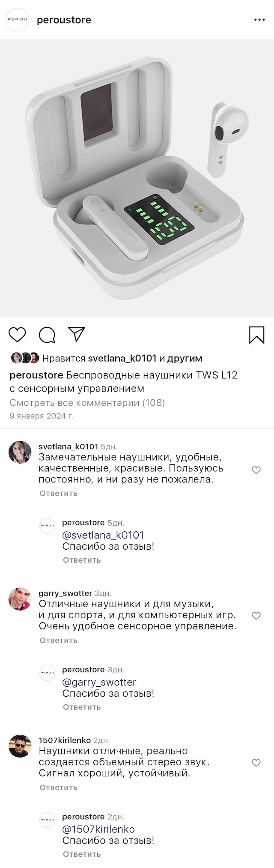View svetlana_k0101's avatar in comments
This screenshot has height=868, width=274.
pyautogui.click(x=20, y=452)
